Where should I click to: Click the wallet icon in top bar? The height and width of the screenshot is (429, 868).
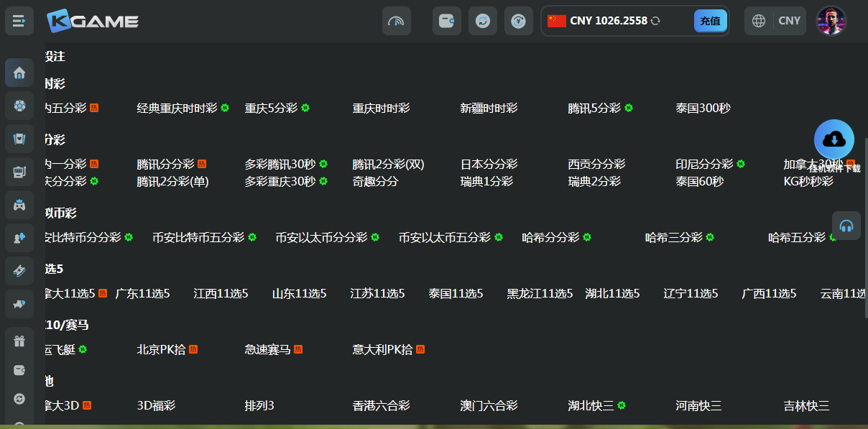pos(447,21)
